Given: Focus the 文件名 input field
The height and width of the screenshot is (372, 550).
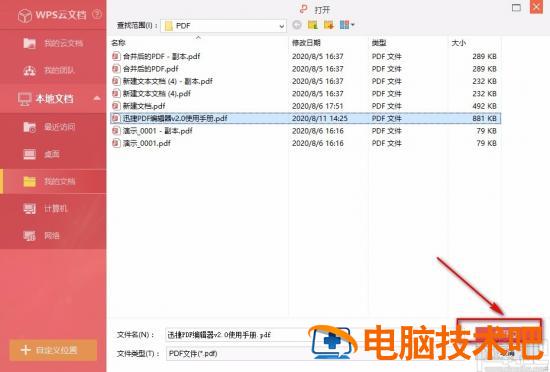Looking at the screenshot, I should (310, 335).
